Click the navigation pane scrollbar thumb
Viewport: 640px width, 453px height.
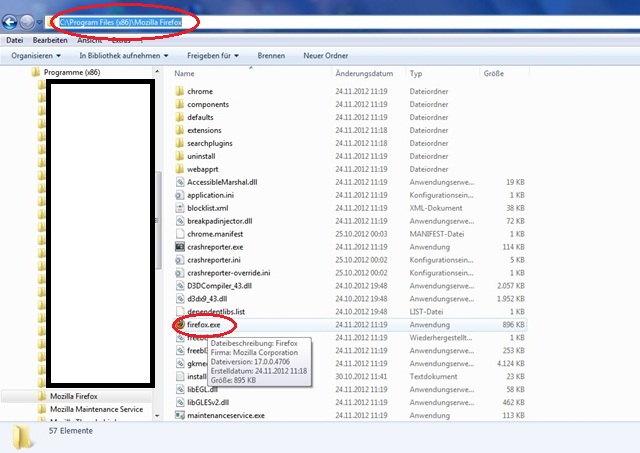click(158, 220)
